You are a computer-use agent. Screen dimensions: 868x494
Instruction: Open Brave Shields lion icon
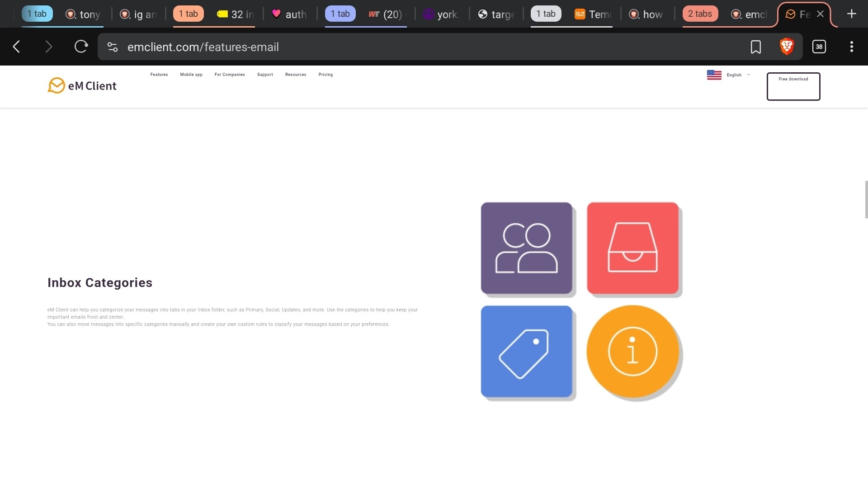click(787, 47)
